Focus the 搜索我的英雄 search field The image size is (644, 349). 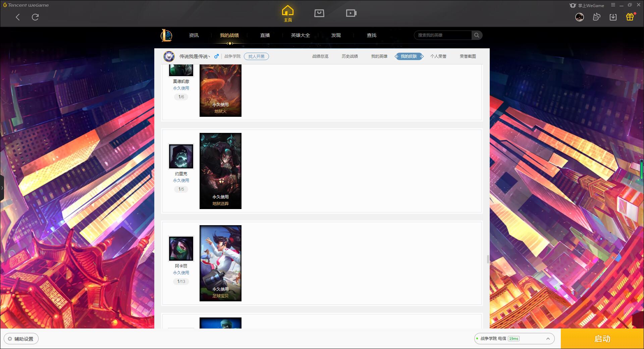coord(443,35)
